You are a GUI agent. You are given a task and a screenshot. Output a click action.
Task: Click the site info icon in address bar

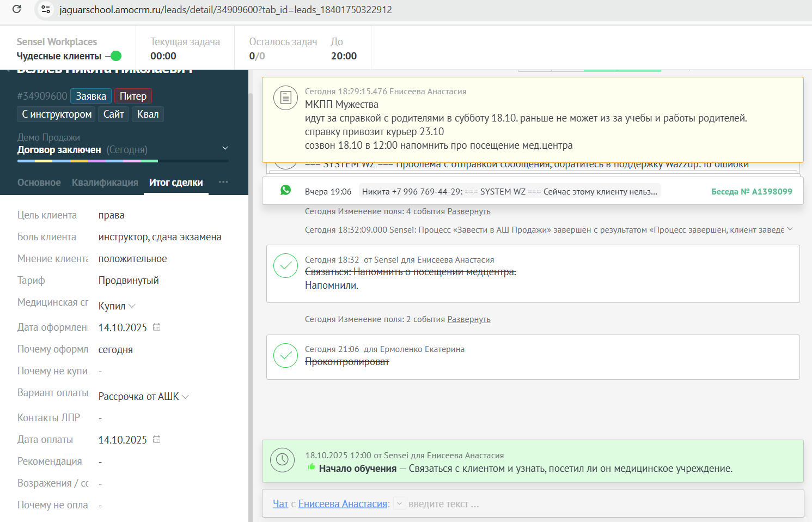tap(46, 9)
